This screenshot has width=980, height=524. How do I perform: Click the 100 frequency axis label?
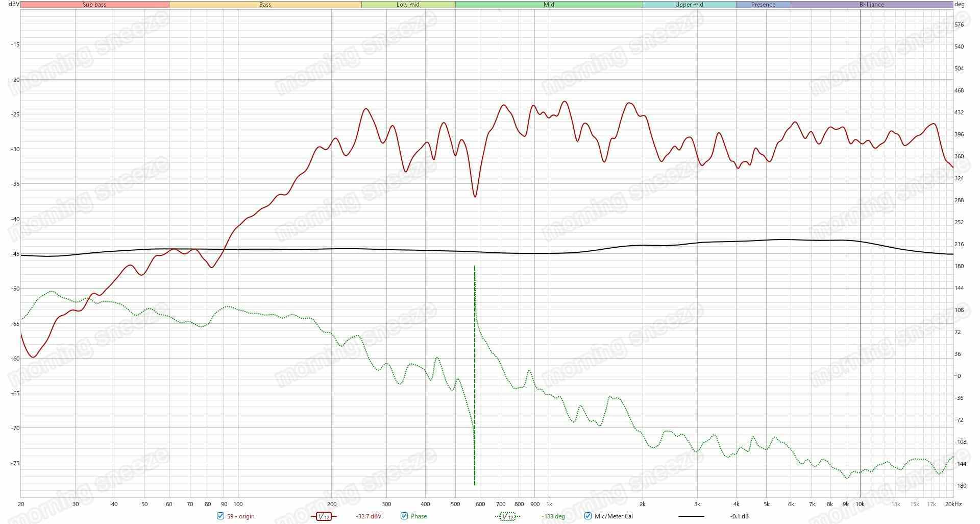[x=238, y=504]
